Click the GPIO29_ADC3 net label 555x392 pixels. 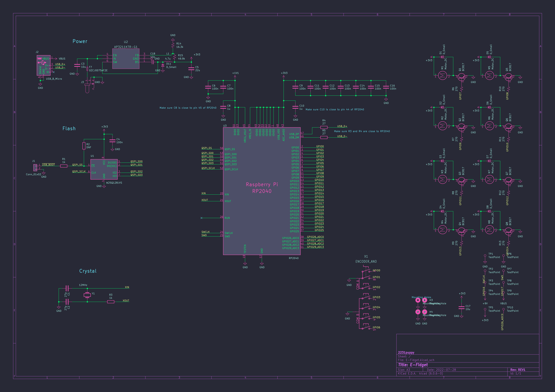tap(315, 247)
